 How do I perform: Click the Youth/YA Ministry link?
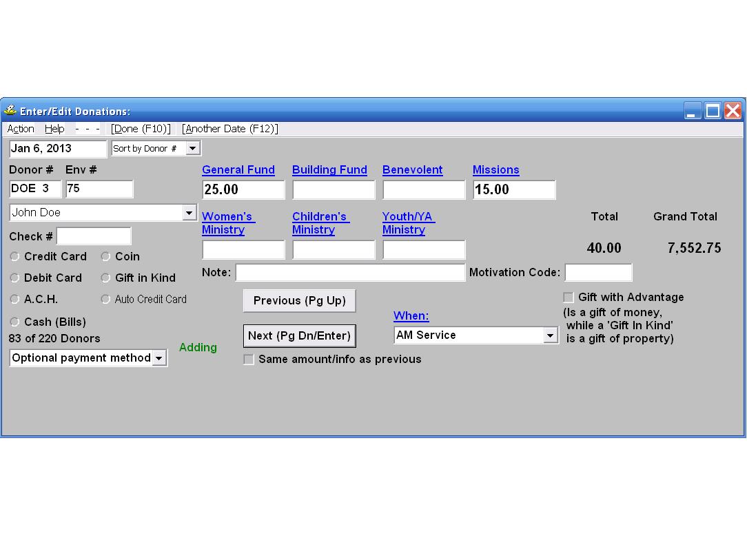pyautogui.click(x=408, y=223)
